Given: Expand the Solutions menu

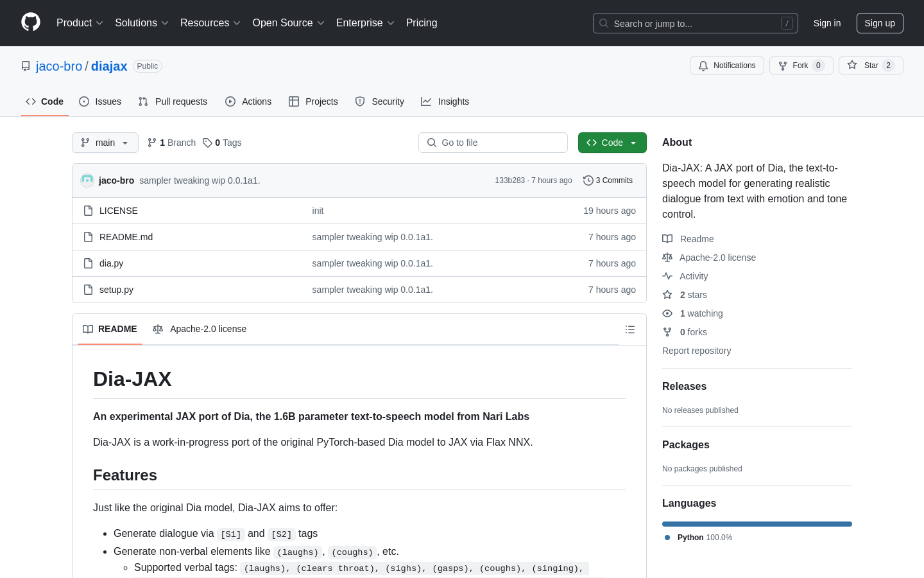Looking at the screenshot, I should [x=142, y=23].
